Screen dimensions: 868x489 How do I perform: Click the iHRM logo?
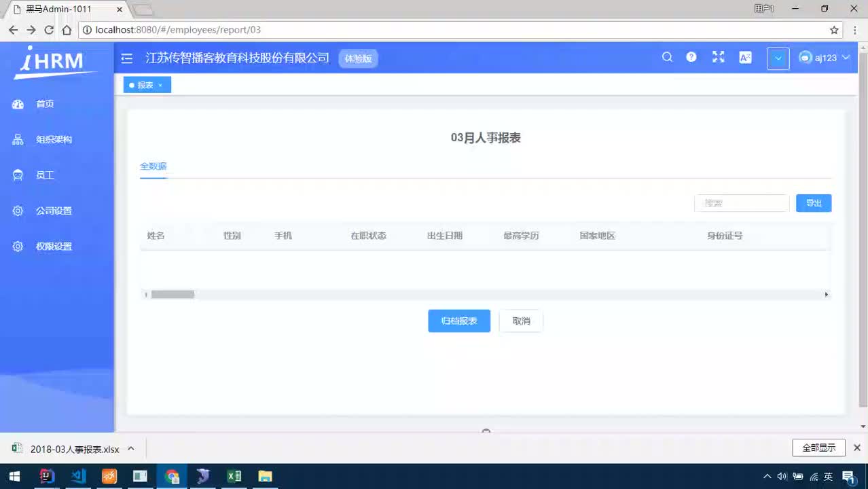click(x=56, y=62)
